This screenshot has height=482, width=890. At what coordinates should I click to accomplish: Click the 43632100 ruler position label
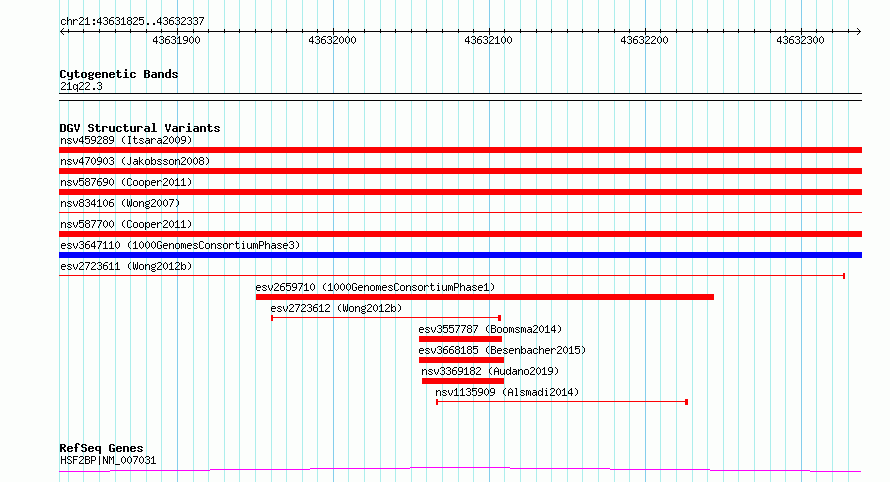click(x=489, y=40)
